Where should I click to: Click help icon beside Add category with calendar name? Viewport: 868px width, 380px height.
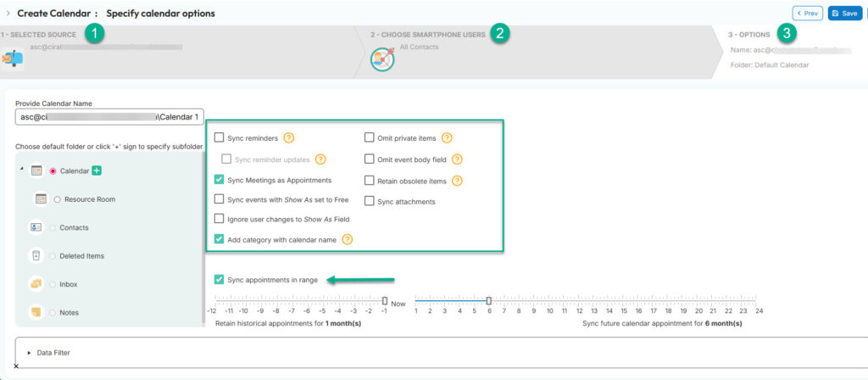click(348, 240)
